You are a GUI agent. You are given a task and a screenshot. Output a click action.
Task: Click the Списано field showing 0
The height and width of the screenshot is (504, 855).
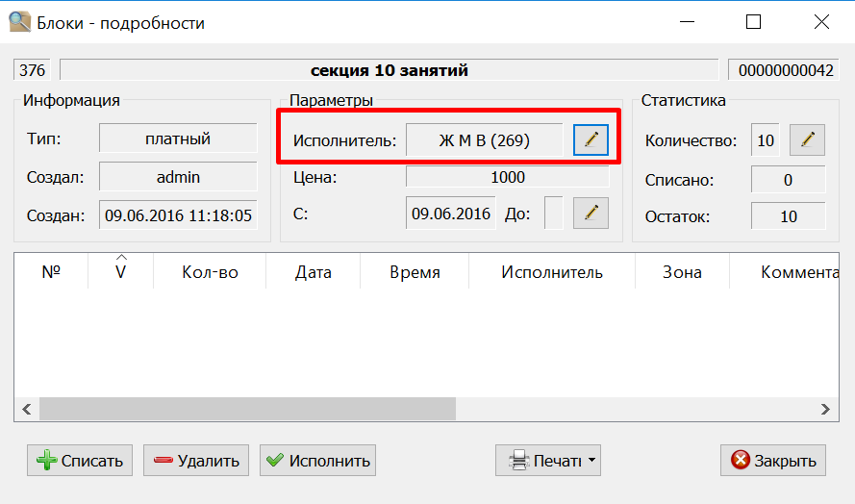click(788, 180)
